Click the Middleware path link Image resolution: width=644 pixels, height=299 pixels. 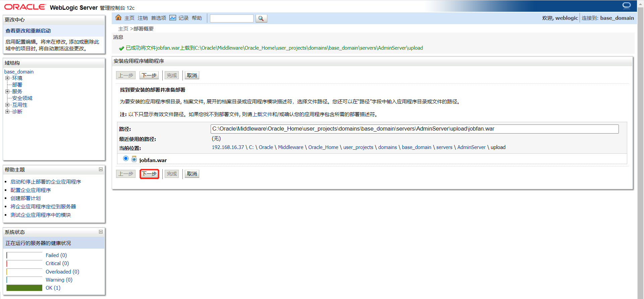[290, 147]
